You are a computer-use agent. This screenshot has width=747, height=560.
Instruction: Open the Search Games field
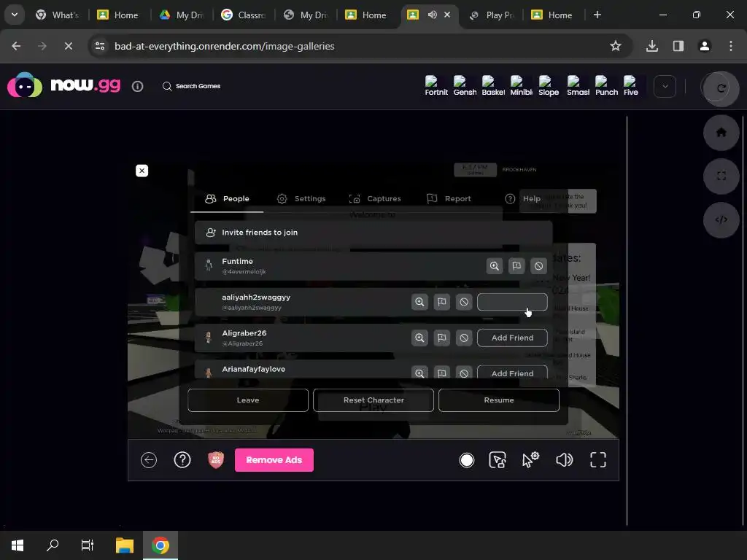(x=192, y=86)
